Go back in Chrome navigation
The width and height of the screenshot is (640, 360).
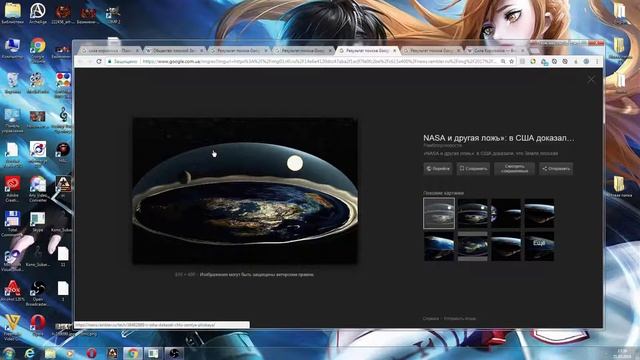pyautogui.click(x=81, y=61)
